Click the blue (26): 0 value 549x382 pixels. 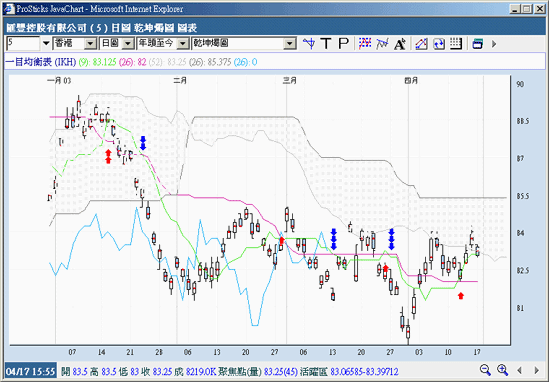click(x=245, y=62)
